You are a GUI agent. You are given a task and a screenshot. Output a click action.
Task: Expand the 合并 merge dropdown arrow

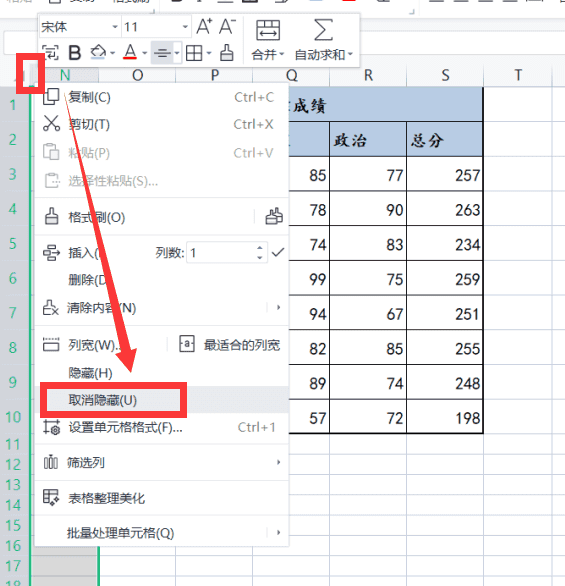pos(281,55)
